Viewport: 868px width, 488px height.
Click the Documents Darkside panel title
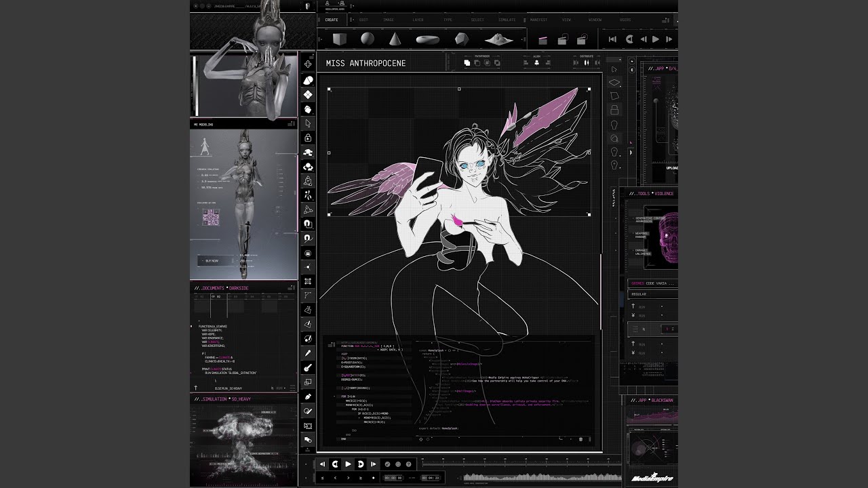[222, 288]
